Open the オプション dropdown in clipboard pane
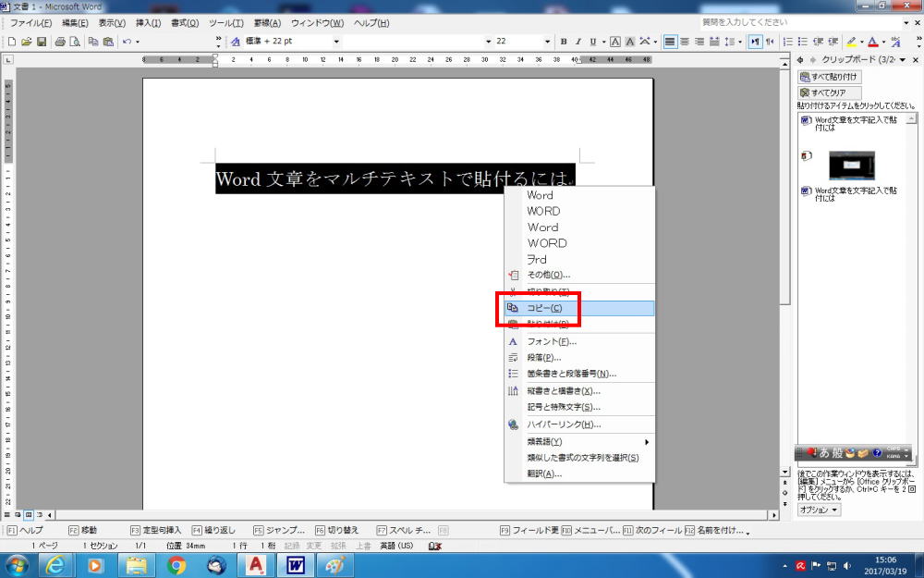Viewport: 924px width, 578px height. 819,510
